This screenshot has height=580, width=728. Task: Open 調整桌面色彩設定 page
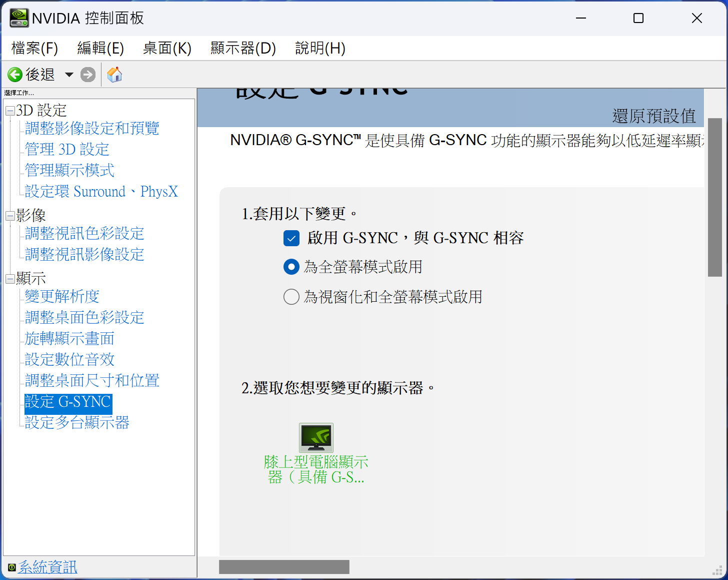coord(84,318)
